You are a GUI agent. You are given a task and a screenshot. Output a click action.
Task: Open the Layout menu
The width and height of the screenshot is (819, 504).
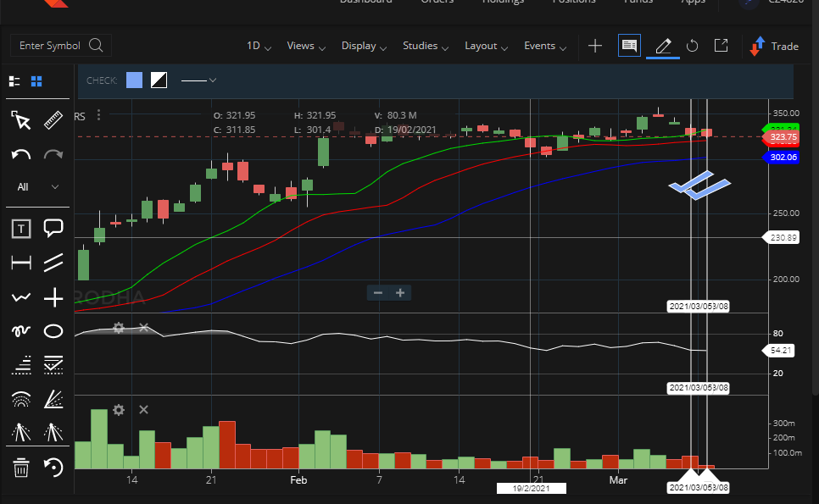(487, 46)
